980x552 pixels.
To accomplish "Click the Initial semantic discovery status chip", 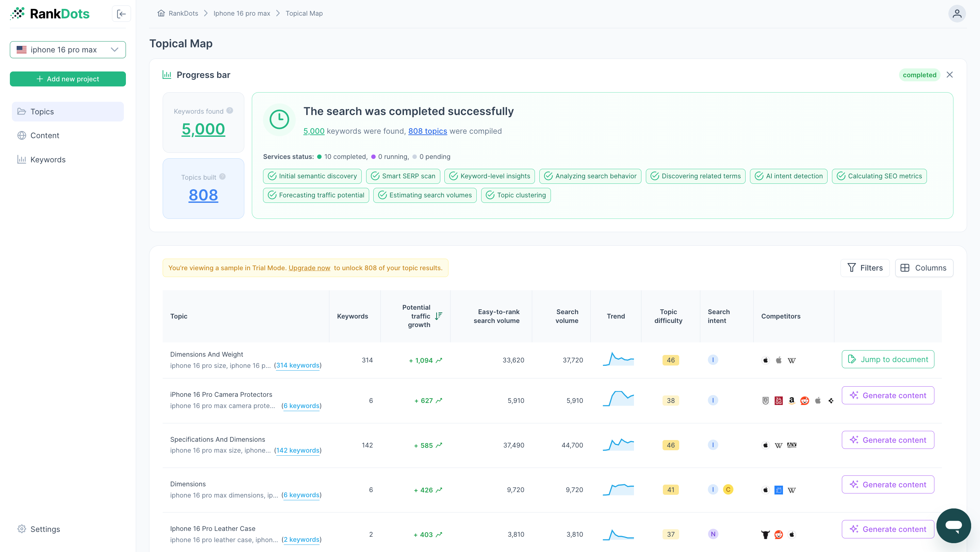I will tap(312, 176).
